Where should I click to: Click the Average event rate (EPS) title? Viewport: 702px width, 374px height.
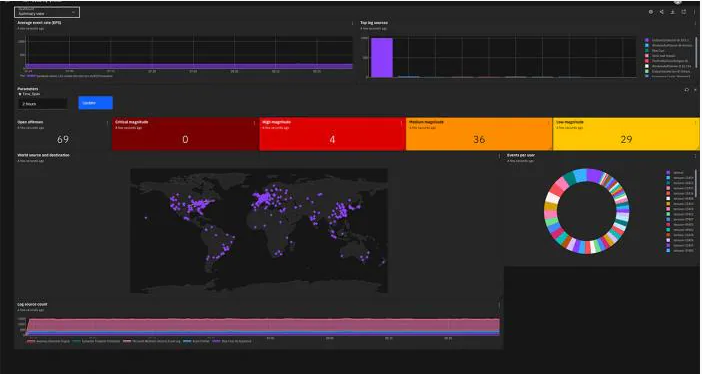39,22
